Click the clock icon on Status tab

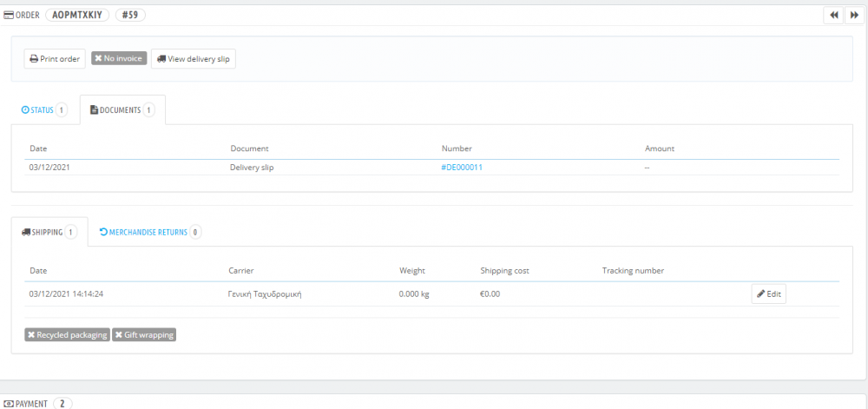coord(24,110)
